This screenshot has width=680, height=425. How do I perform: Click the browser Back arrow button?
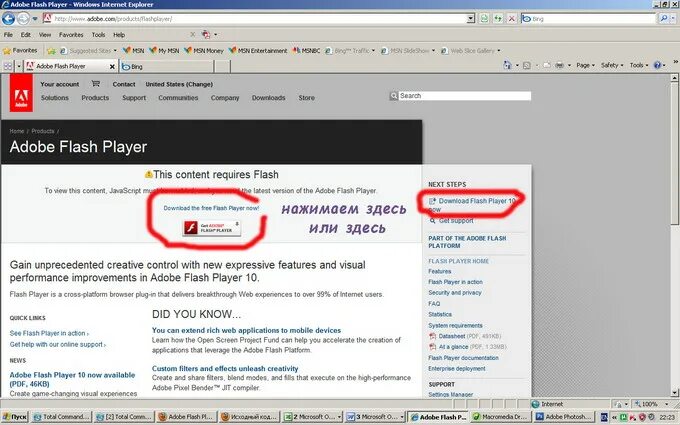click(9, 19)
